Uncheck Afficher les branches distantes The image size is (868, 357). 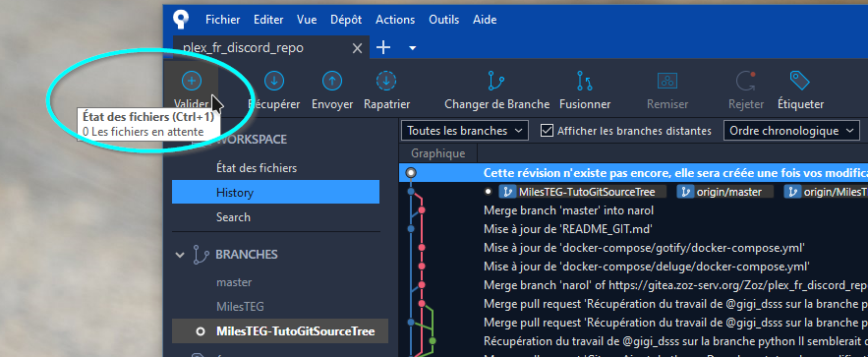coord(547,131)
